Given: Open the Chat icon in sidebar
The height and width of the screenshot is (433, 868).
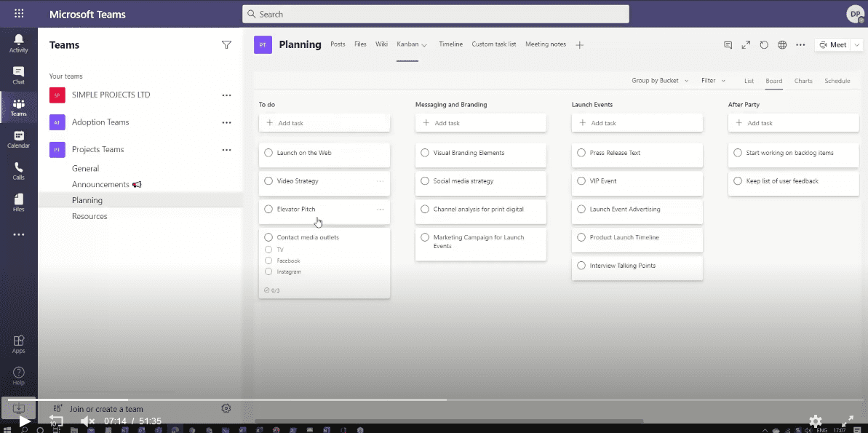Looking at the screenshot, I should point(18,75).
